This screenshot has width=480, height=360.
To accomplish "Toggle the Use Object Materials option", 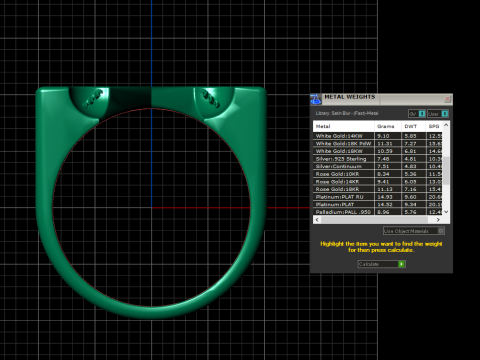I will (x=414, y=231).
